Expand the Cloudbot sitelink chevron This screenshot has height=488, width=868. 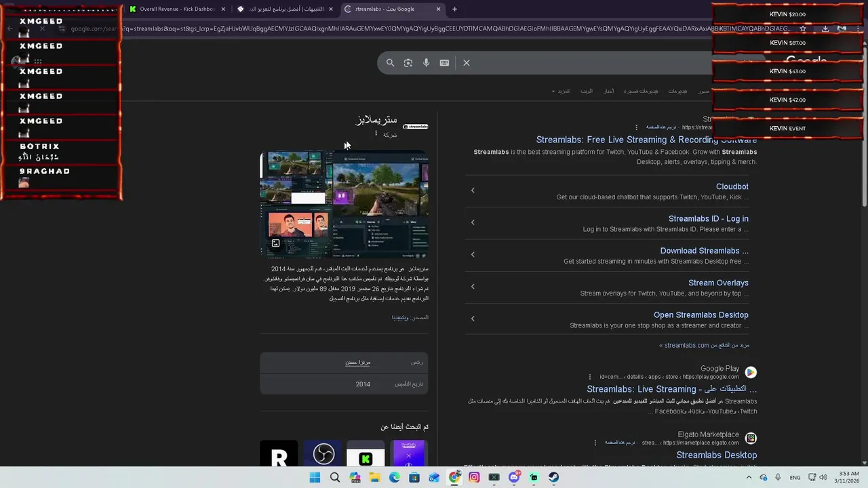[x=473, y=190]
